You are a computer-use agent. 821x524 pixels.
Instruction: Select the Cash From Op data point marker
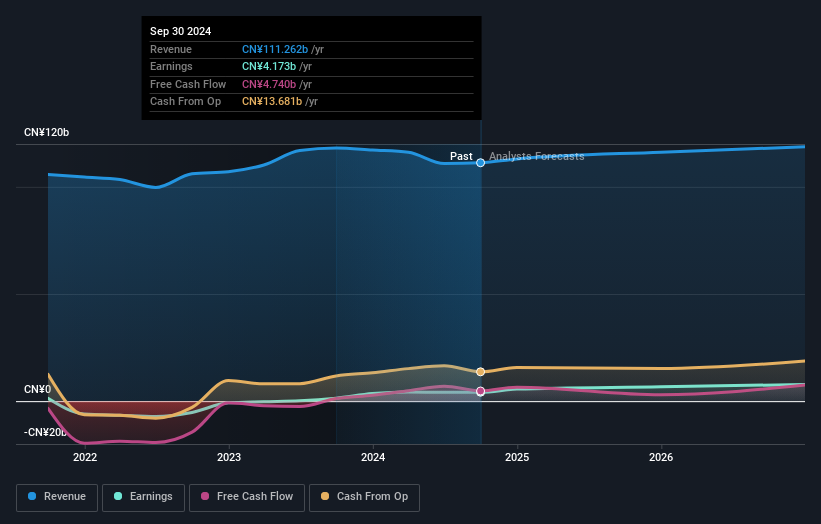point(480,372)
